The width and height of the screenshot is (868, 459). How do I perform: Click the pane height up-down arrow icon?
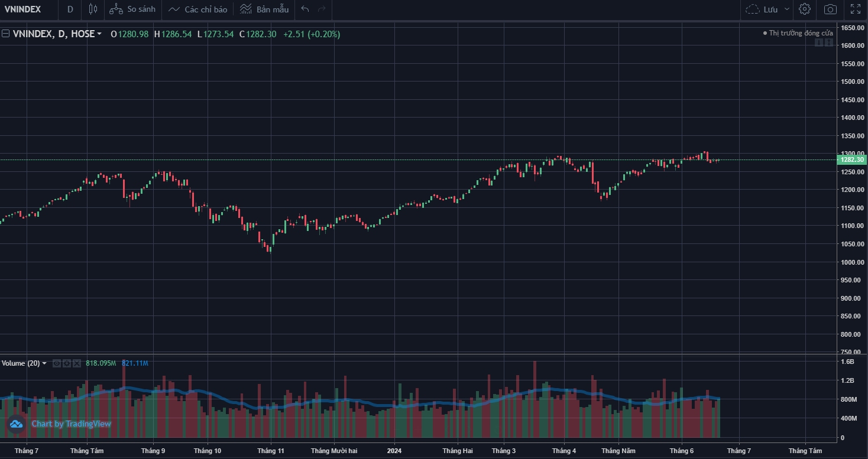(829, 43)
